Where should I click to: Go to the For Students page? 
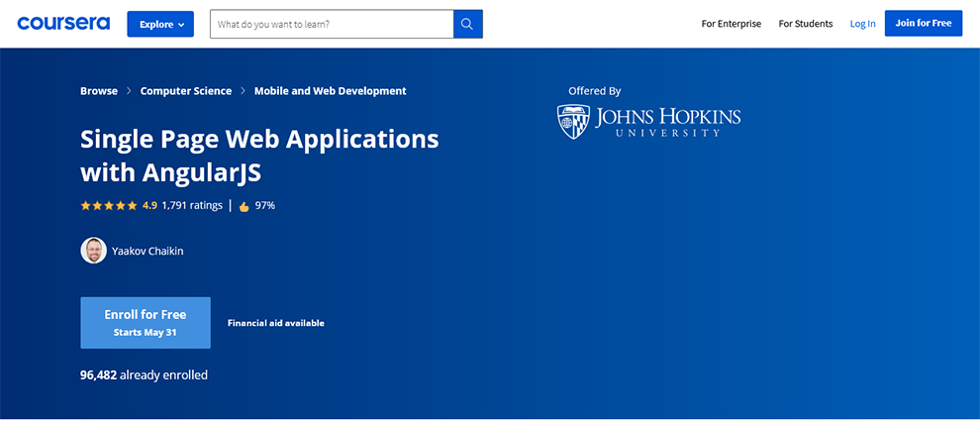click(806, 24)
